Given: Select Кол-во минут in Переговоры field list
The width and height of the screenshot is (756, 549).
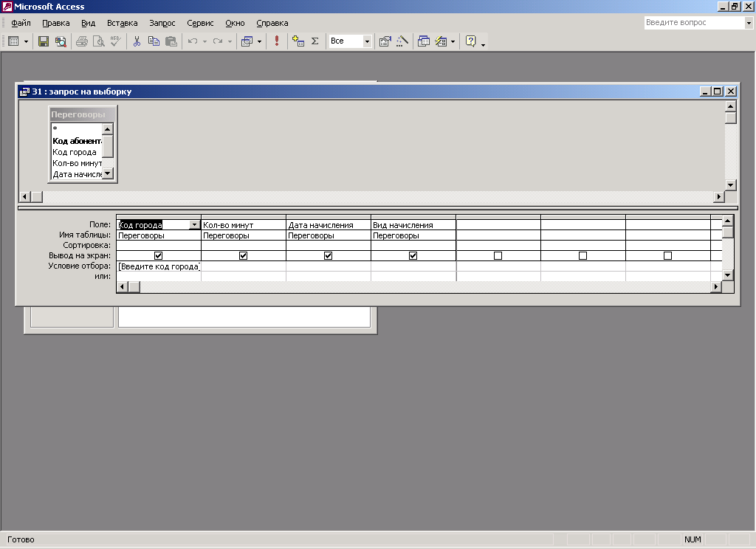Looking at the screenshot, I should [77, 163].
